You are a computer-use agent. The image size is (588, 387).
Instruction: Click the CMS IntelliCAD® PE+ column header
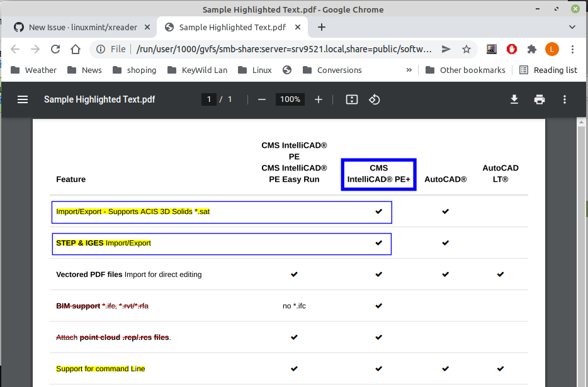(379, 174)
